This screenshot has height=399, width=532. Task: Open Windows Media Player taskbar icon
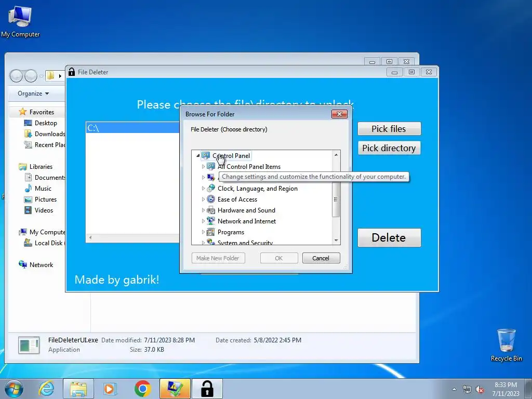coord(110,389)
